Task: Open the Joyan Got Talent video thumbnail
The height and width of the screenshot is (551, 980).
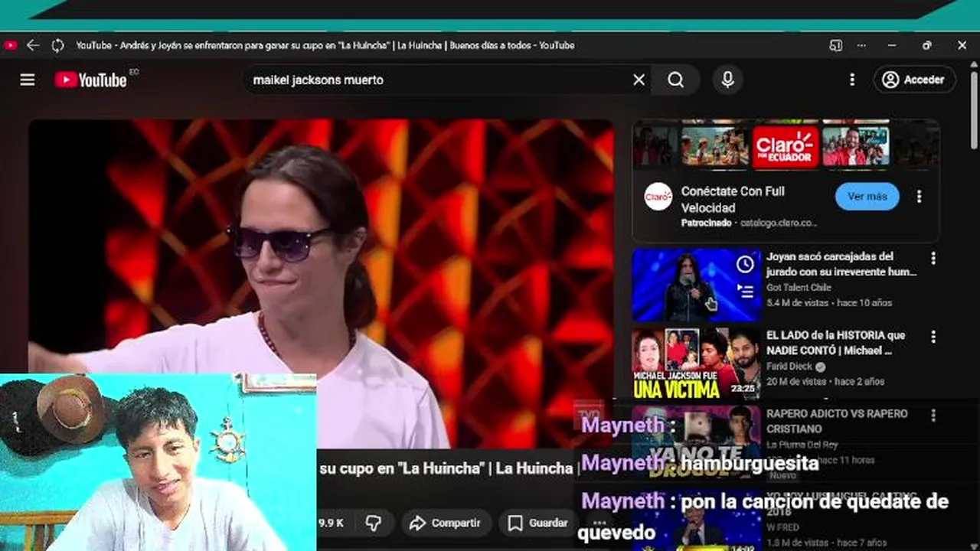Action: (696, 285)
